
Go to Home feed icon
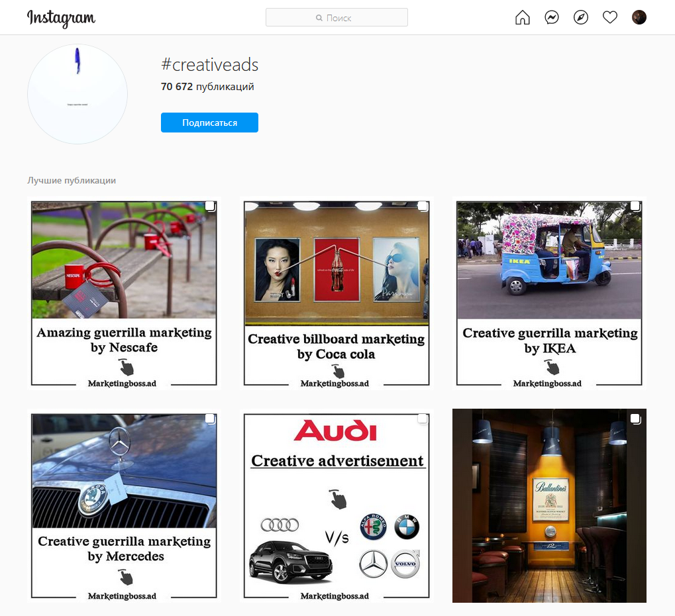523,18
